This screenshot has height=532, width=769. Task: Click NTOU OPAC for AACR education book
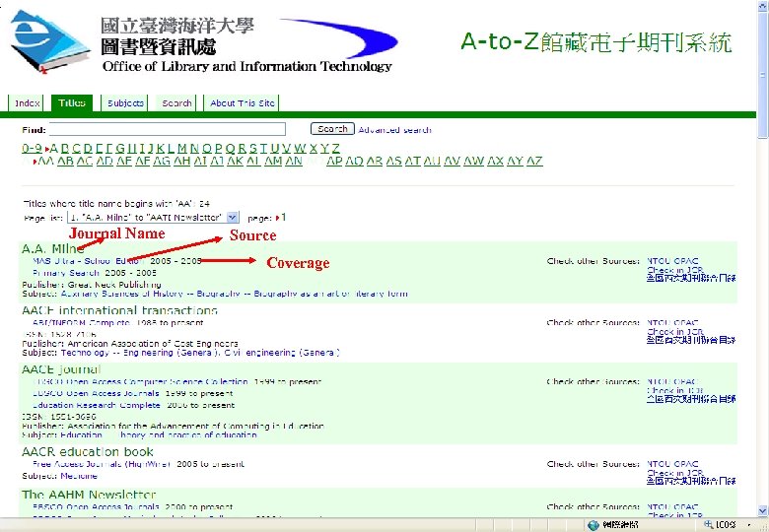(x=672, y=464)
